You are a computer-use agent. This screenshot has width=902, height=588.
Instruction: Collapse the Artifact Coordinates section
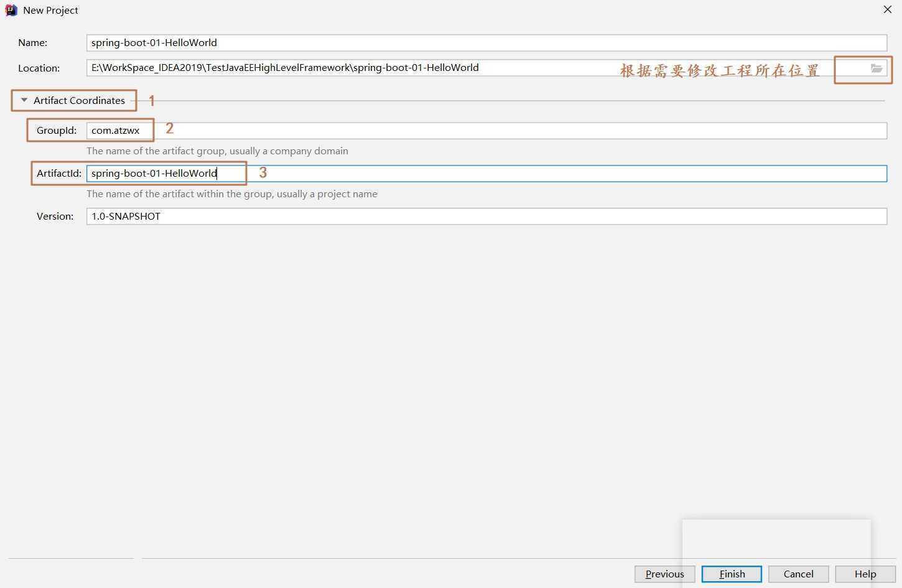pyautogui.click(x=24, y=100)
